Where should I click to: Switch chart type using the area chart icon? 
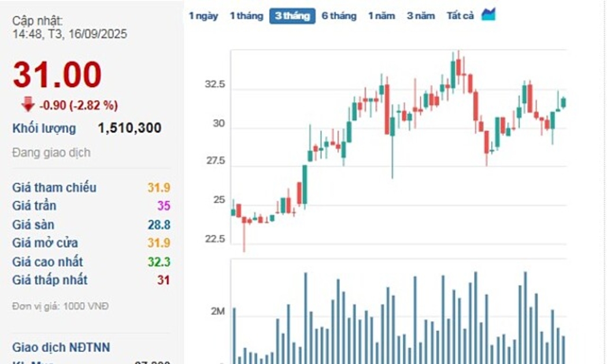click(488, 15)
